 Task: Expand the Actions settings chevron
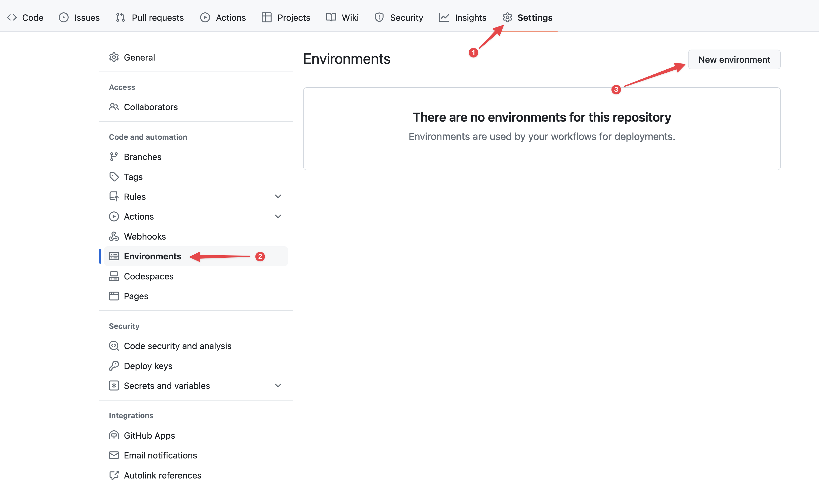278,216
